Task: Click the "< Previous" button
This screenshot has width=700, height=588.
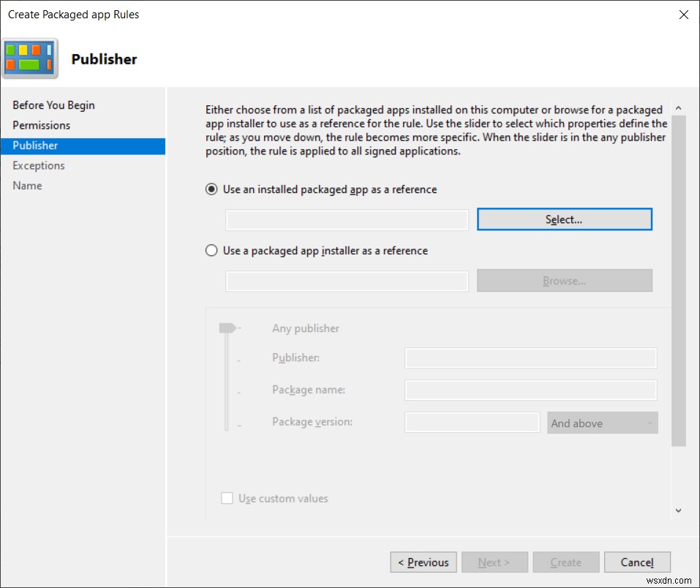Action: point(423,562)
